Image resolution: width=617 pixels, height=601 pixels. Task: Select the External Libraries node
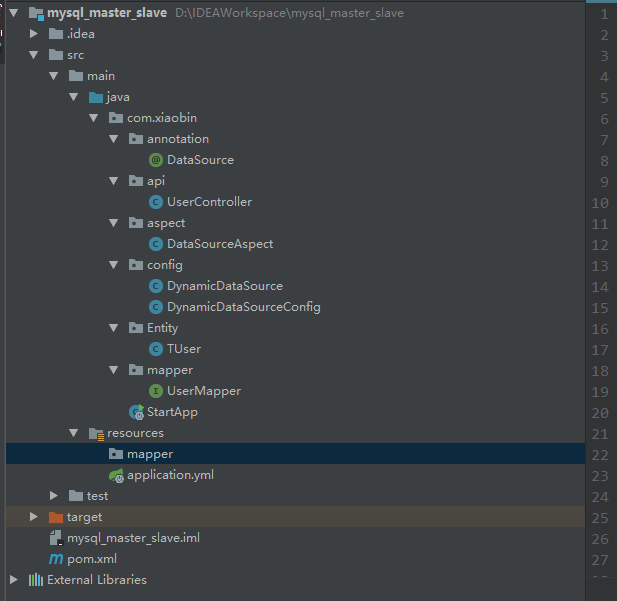[97, 580]
